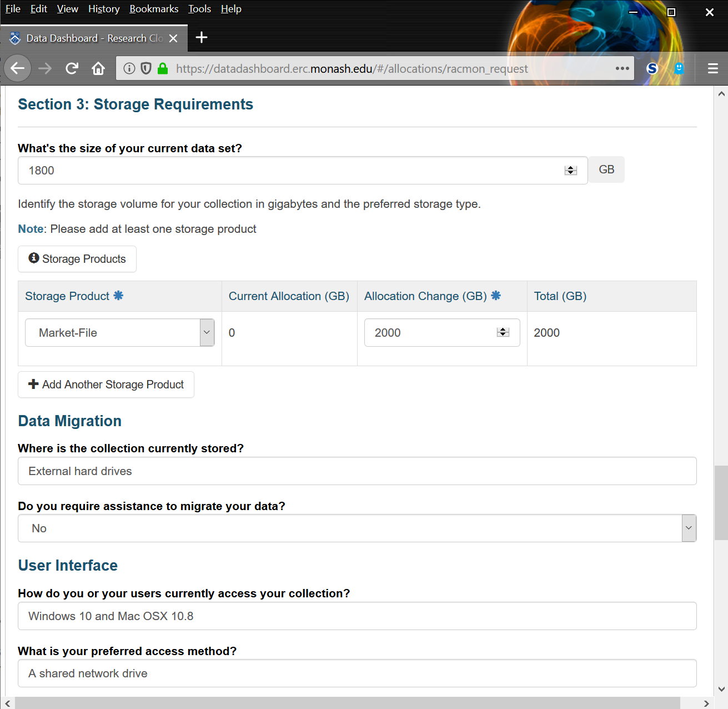The height and width of the screenshot is (709, 728).
Task: Go to the browser Home page
Action: coord(98,68)
